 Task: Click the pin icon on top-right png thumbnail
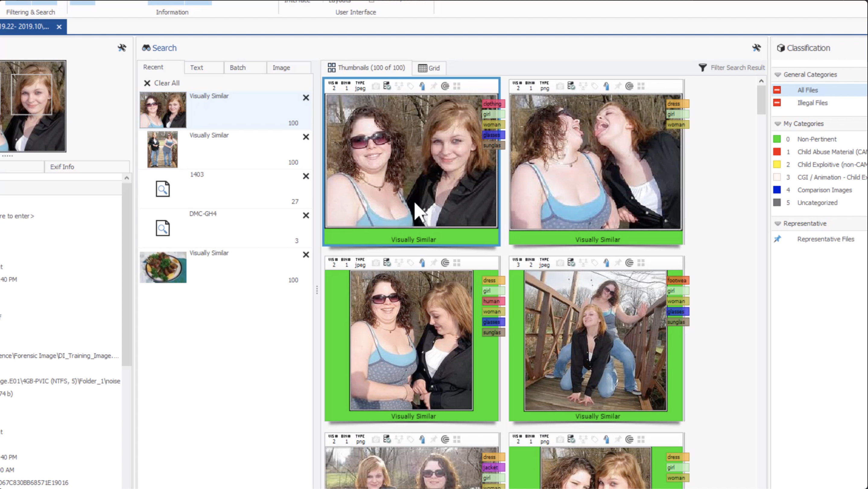coord(618,86)
